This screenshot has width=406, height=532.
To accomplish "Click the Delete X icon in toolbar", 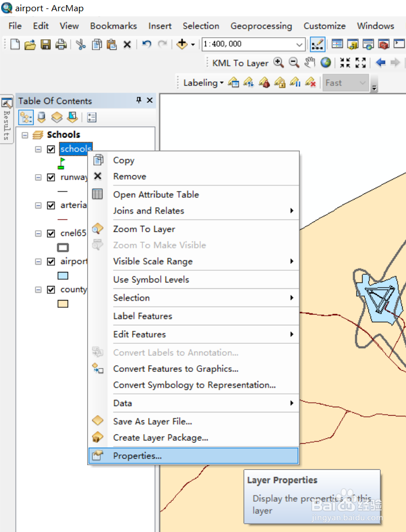I will click(127, 44).
